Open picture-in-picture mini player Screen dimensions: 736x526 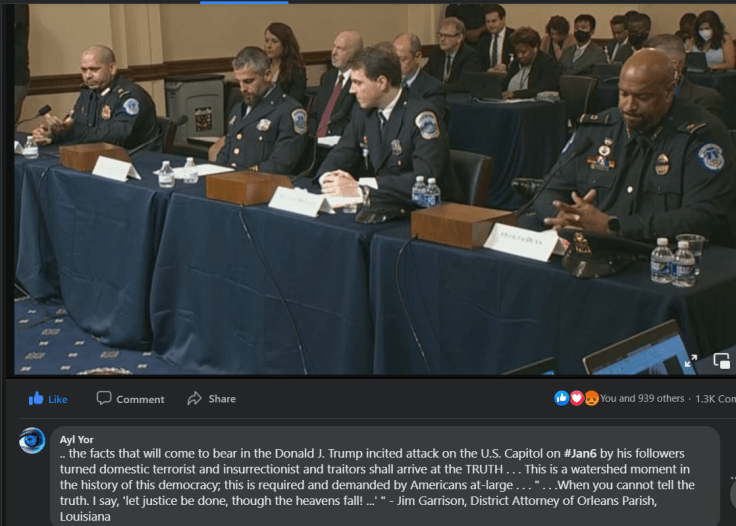[721, 360]
